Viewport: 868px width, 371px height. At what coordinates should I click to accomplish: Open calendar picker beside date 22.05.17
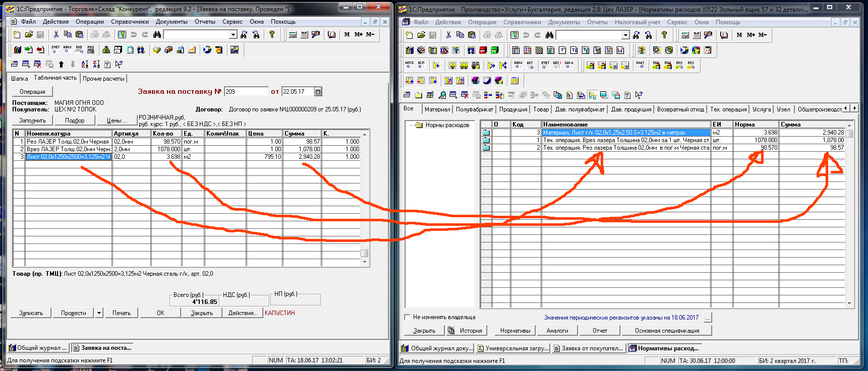pos(318,92)
